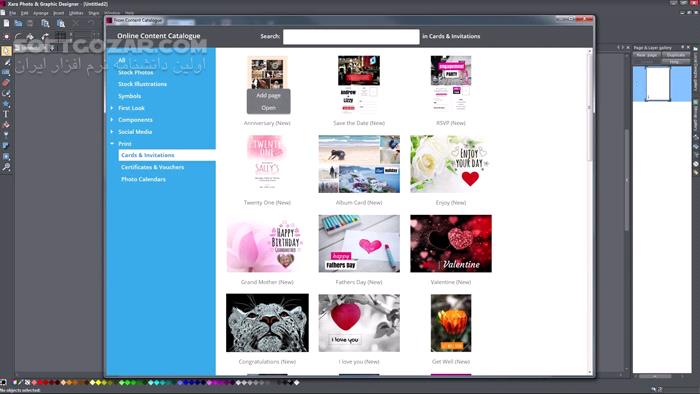Pick the bright red swatch in color bar

pyautogui.click(x=40, y=382)
